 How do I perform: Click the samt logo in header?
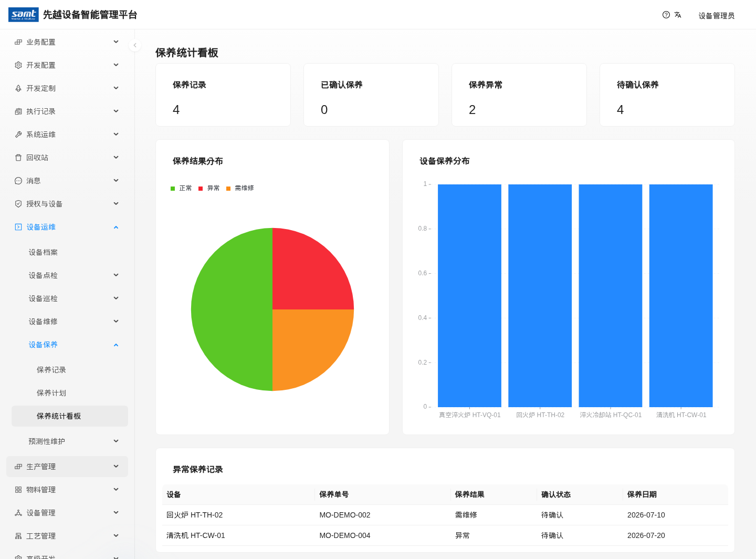pos(24,15)
